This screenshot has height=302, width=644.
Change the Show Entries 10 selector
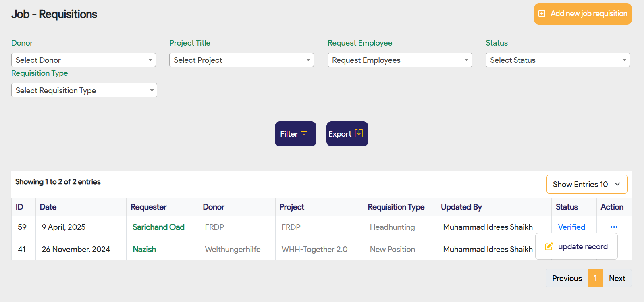click(587, 184)
